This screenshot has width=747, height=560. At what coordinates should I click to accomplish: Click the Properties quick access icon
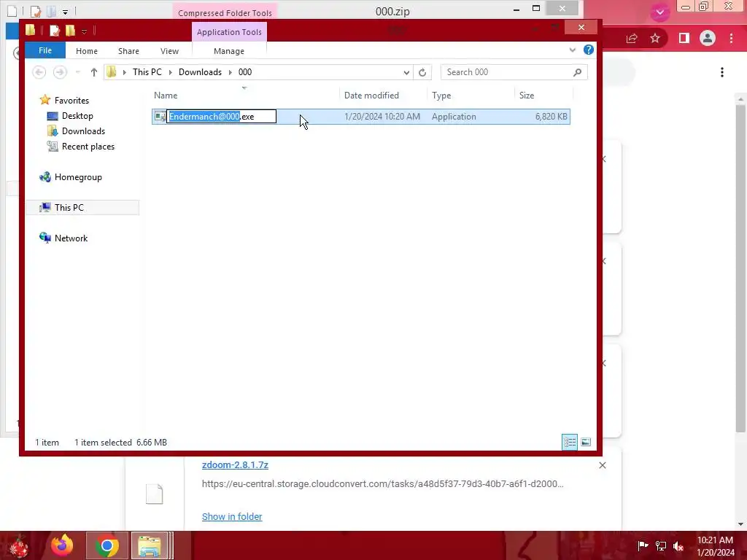tap(55, 31)
